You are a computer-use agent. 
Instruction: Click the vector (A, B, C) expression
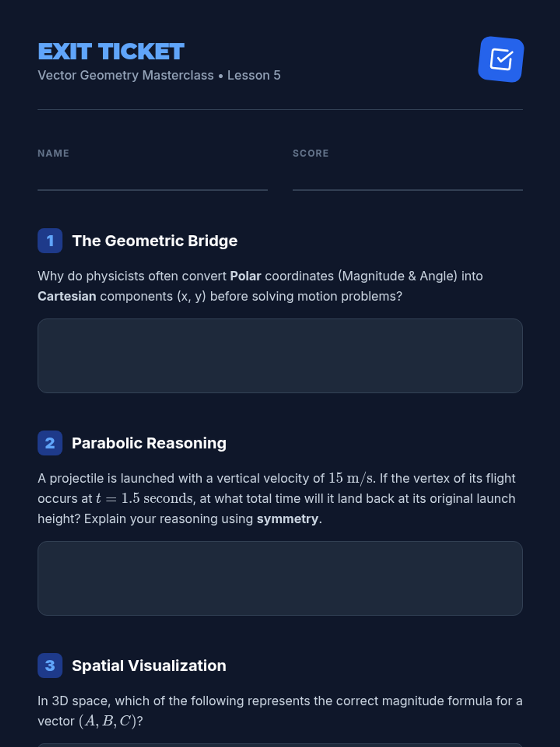tap(107, 721)
